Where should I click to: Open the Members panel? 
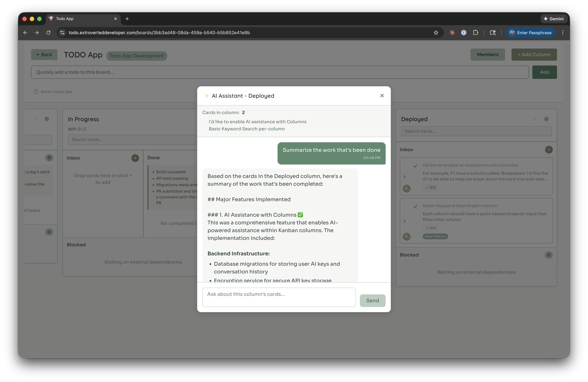tap(487, 55)
